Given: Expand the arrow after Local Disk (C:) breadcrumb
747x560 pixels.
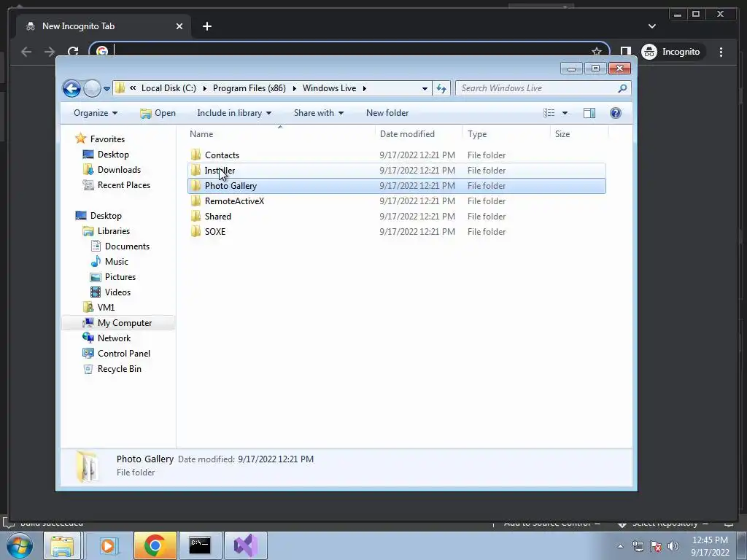Looking at the screenshot, I should (205, 88).
